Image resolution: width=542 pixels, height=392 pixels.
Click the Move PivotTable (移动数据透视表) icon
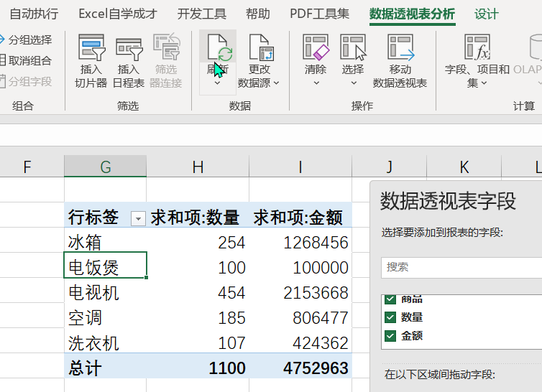coord(400,47)
